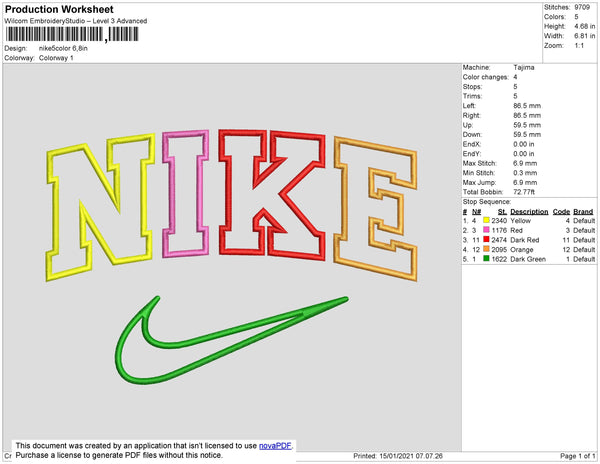Select the Description column header
The image size is (600, 464).
point(529,212)
